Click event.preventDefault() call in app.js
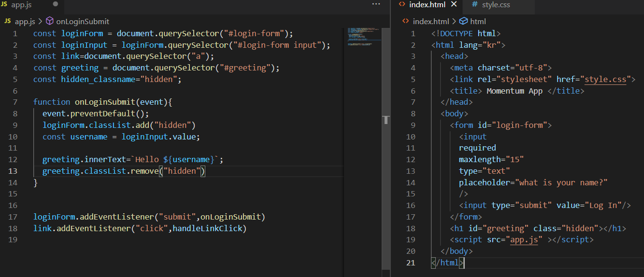This screenshot has width=644, height=277. click(x=96, y=113)
